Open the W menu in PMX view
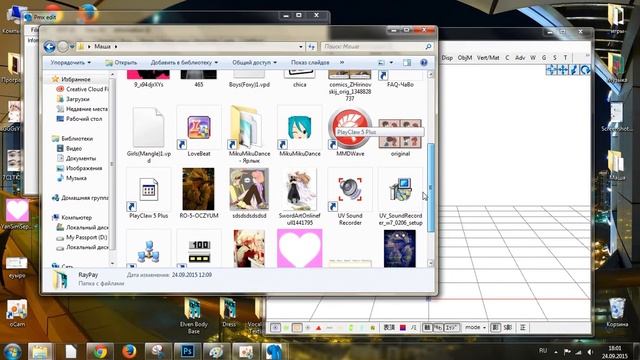 pyautogui.click(x=533, y=58)
